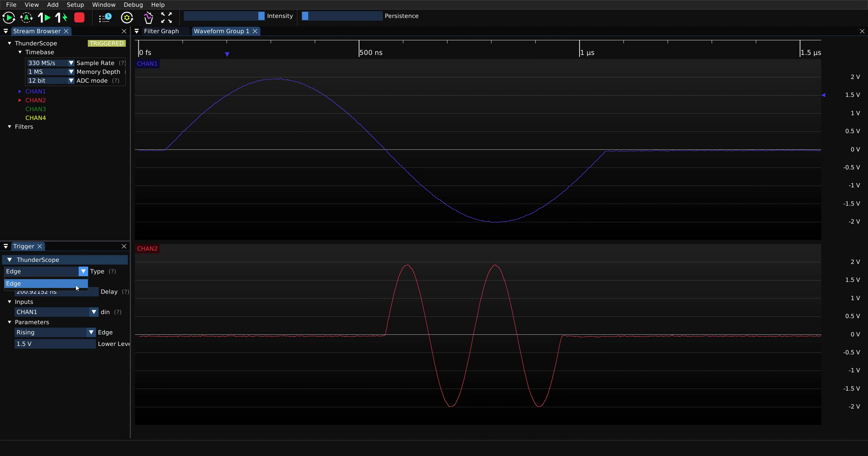Open the Add menu
The image size is (868, 456).
point(53,5)
